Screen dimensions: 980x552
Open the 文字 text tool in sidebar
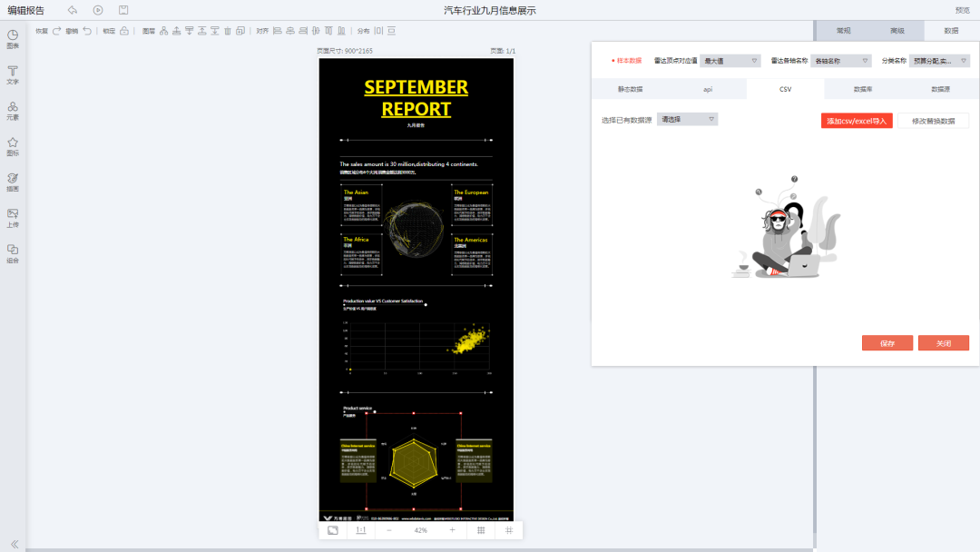[x=13, y=74]
